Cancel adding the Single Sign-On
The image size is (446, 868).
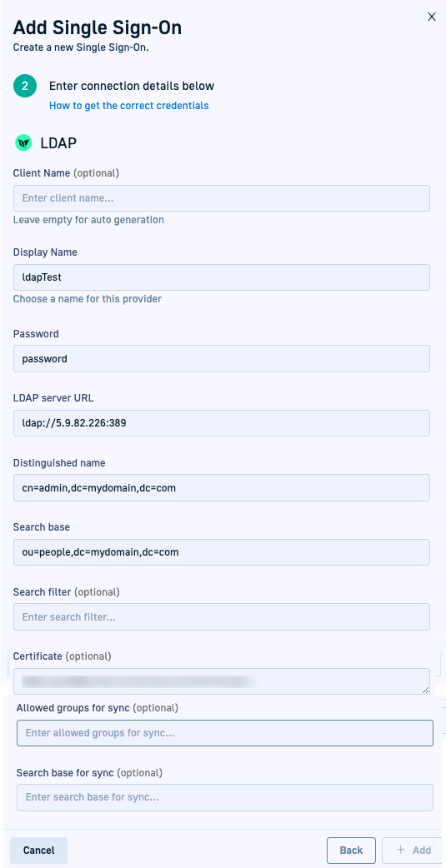pyautogui.click(x=39, y=851)
